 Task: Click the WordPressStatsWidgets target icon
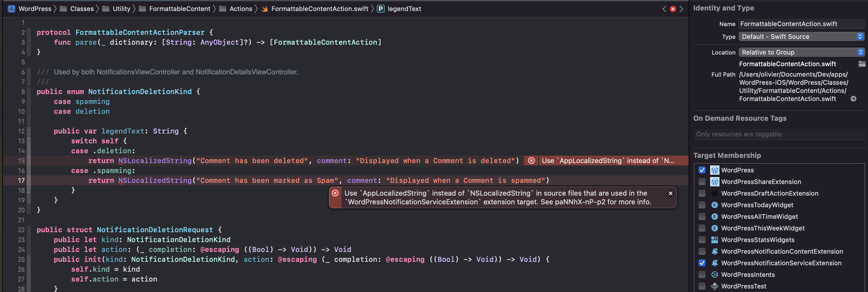(715, 240)
